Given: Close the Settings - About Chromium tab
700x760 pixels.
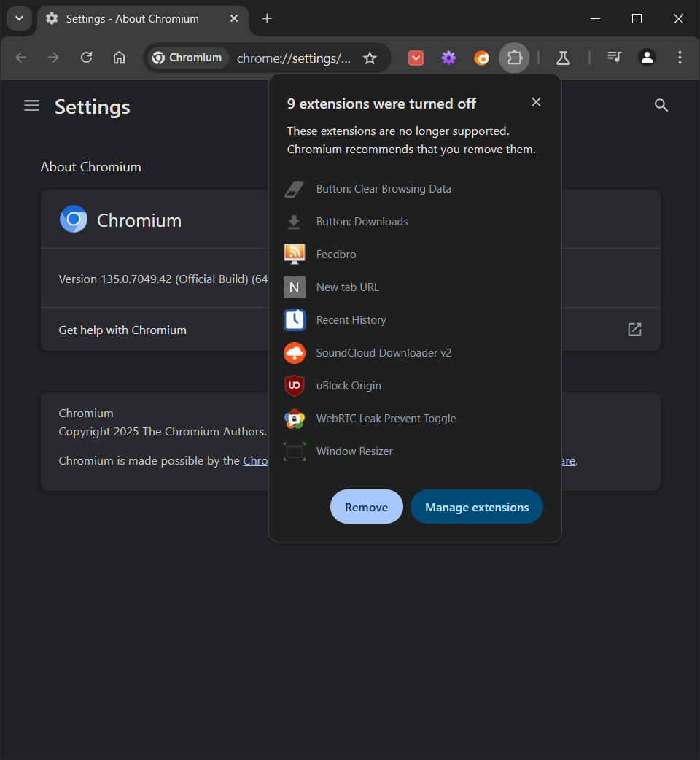Looking at the screenshot, I should [234, 18].
